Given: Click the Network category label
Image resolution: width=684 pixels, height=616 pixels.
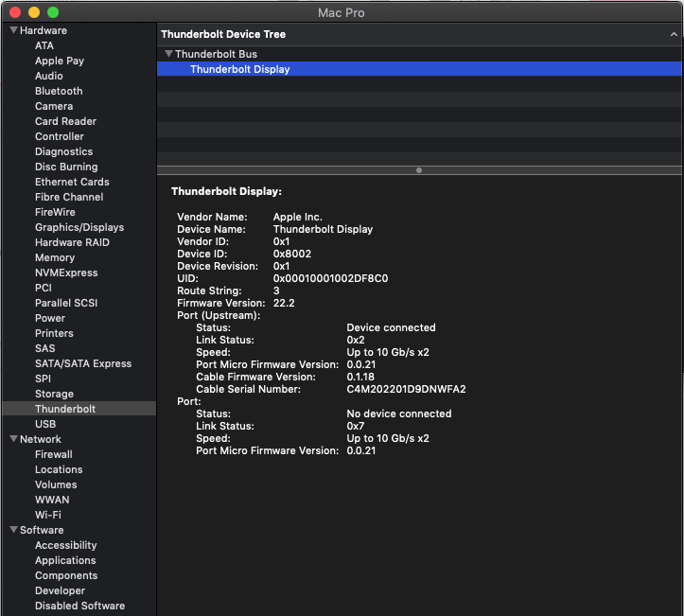Looking at the screenshot, I should click(41, 439).
